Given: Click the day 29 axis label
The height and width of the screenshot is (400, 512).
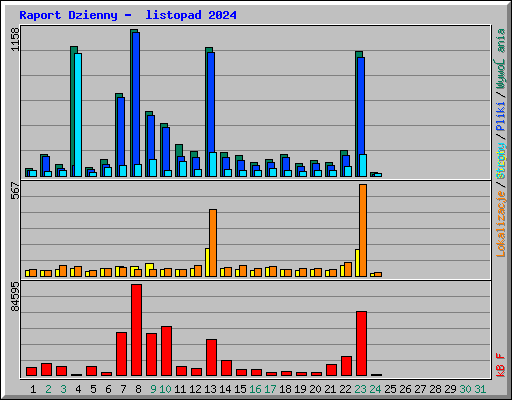Looking at the screenshot, I should tap(450, 389).
